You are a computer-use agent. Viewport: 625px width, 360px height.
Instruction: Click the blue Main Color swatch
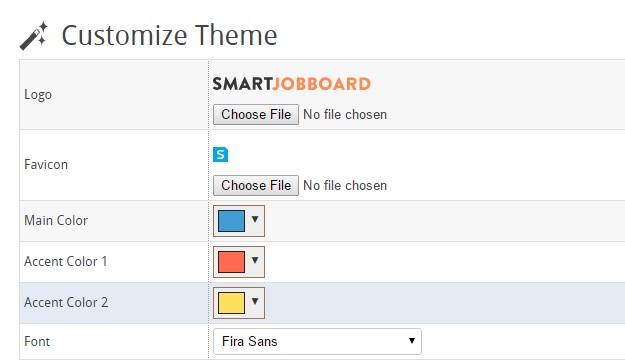pos(231,221)
